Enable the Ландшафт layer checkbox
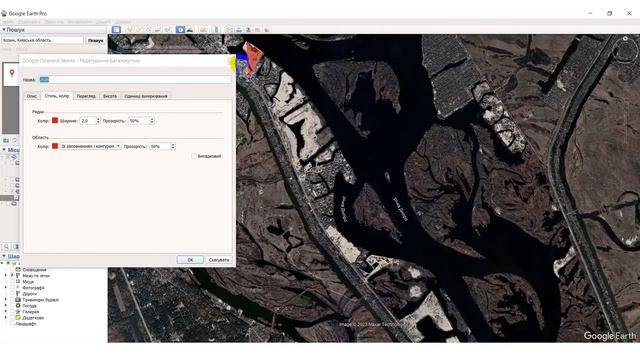The width and height of the screenshot is (640, 360). point(12,323)
